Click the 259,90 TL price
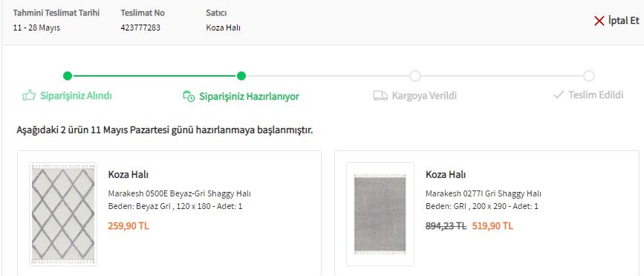The width and height of the screenshot is (644, 276). tap(129, 226)
